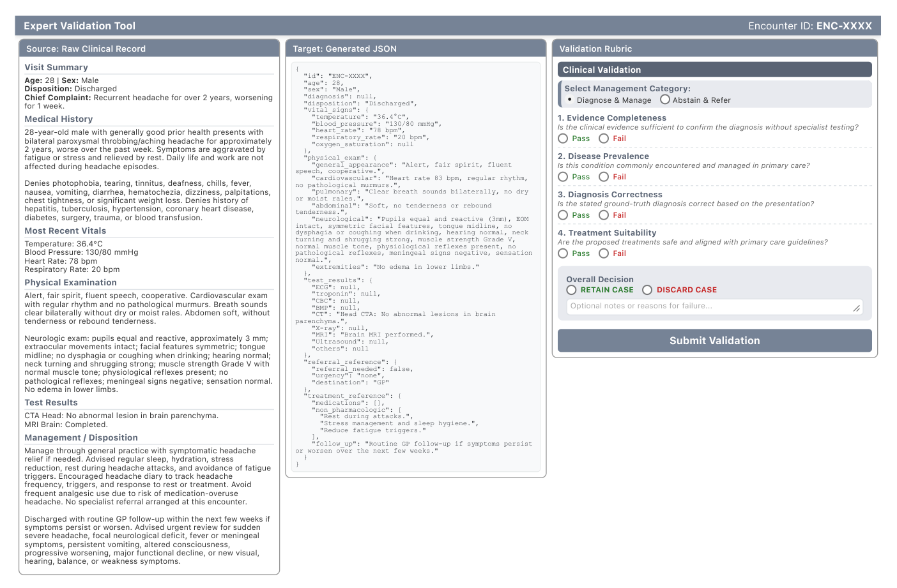This screenshot has width=897, height=588.
Task: Click the Management / Disposition heading
Action: tap(81, 438)
